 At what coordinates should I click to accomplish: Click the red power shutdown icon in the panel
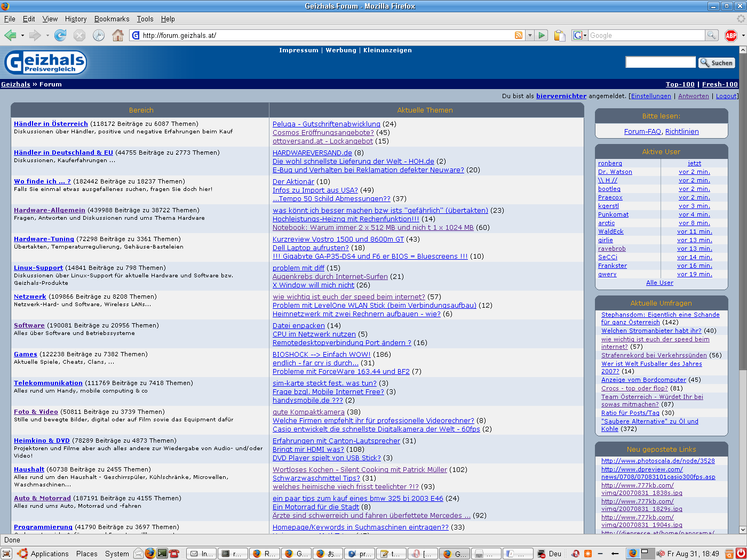tap(741, 554)
